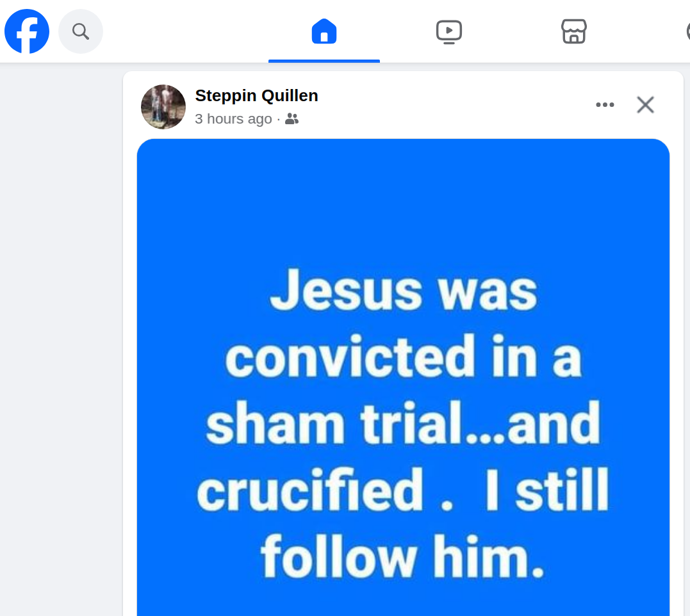Click the partially visible icon after Marketplace
This screenshot has width=690, height=616.
click(x=688, y=31)
